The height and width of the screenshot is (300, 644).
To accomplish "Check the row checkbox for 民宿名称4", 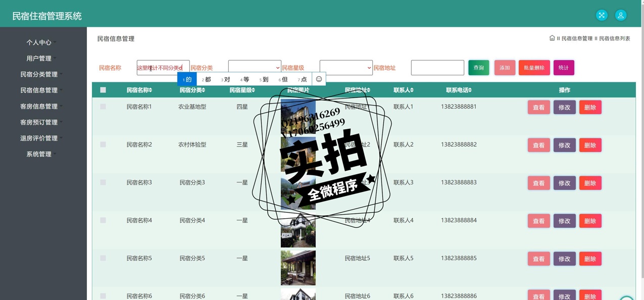I will [x=103, y=220].
